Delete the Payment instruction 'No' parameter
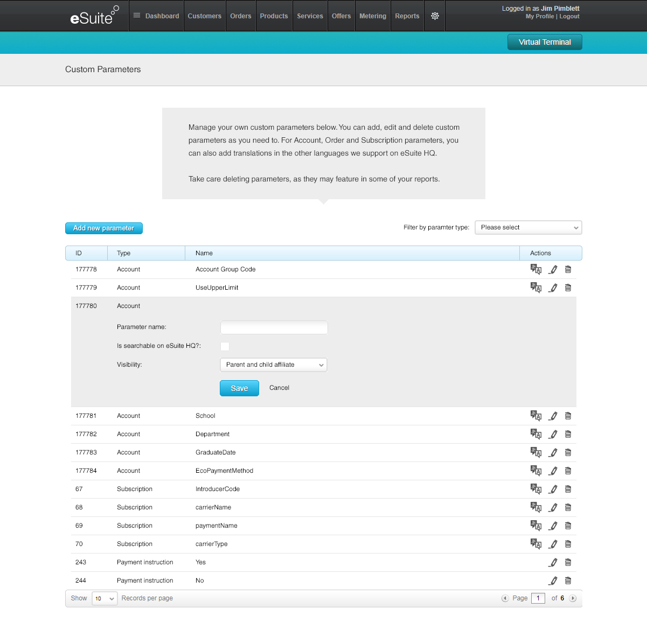 [568, 580]
